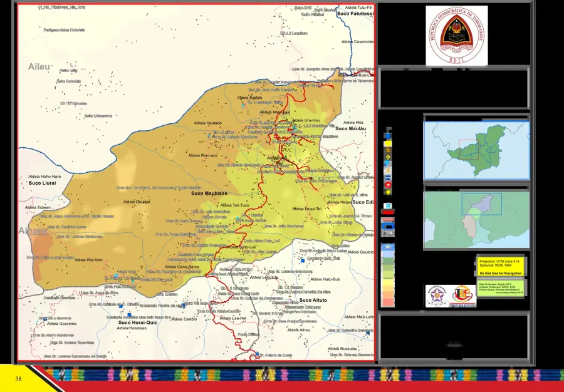Image resolution: width=564 pixels, height=392 pixels.
Task: Click the green municipality locator inset map
Action: 477,150
